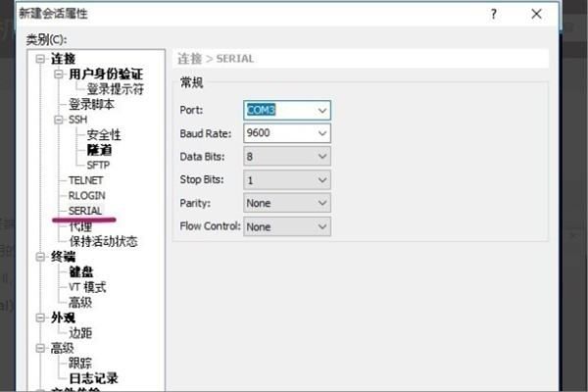This screenshot has height=392, width=588.
Task: Select 连接 category in tree
Action: [63, 59]
